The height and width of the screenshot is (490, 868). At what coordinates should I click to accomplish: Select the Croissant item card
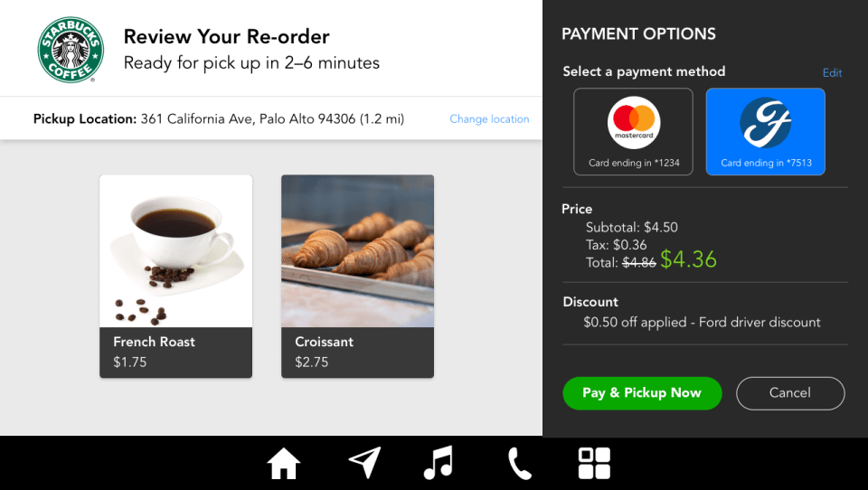pos(357,276)
